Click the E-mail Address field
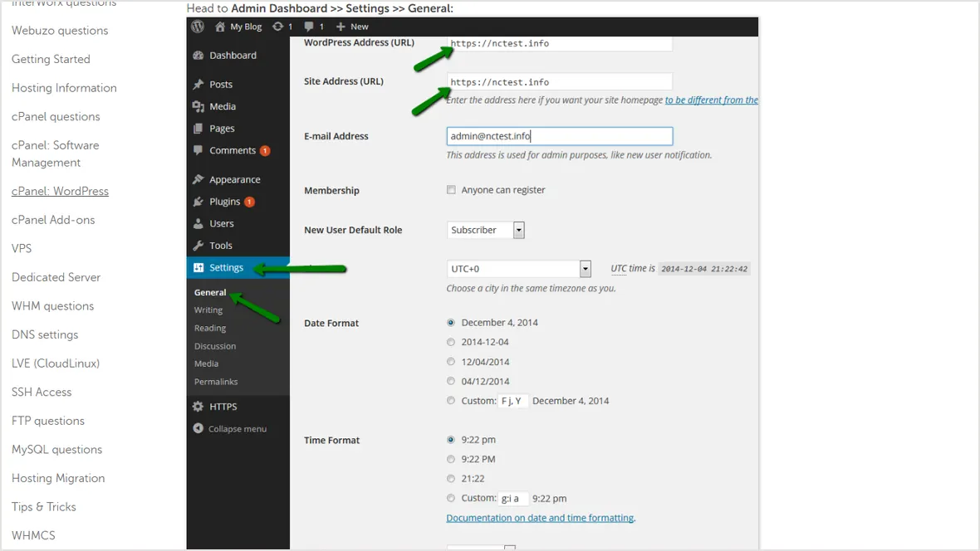This screenshot has height=551, width=980. (560, 136)
